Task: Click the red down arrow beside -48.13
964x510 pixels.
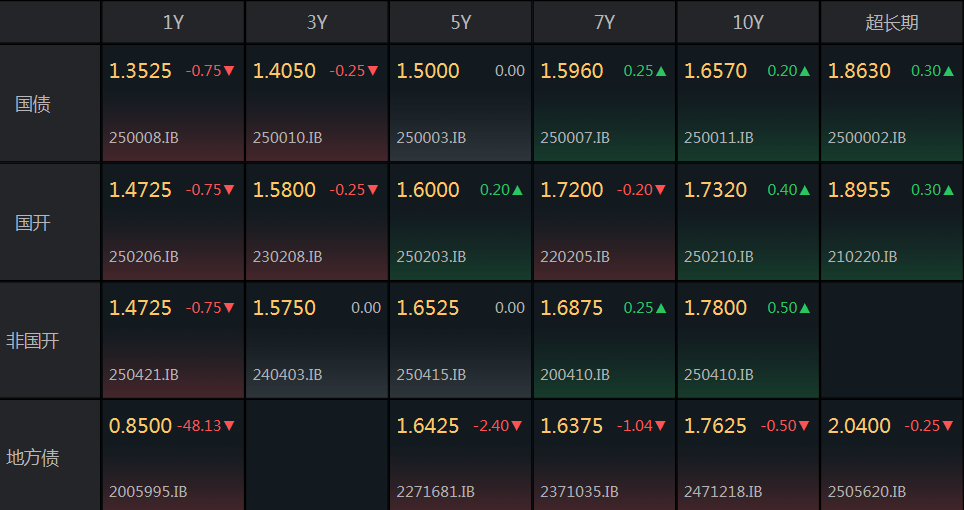Action: click(229, 425)
